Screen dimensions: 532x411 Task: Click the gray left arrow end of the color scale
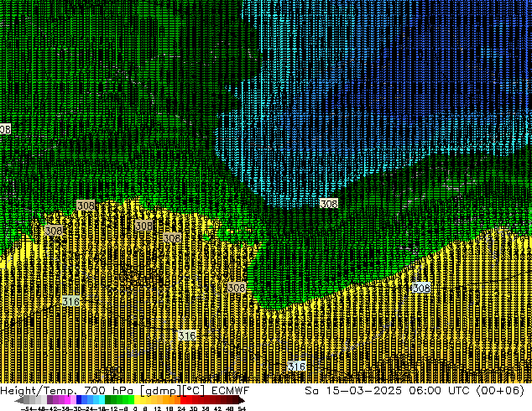19,400
